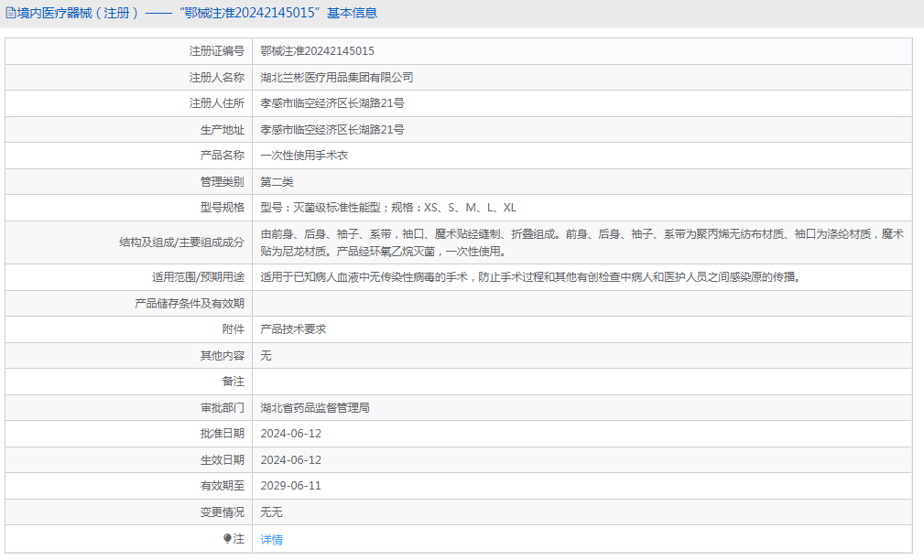Click the intended use text starting 适用于已知病人
Image resolution: width=924 pixels, height=560 pixels.
[x=531, y=276]
